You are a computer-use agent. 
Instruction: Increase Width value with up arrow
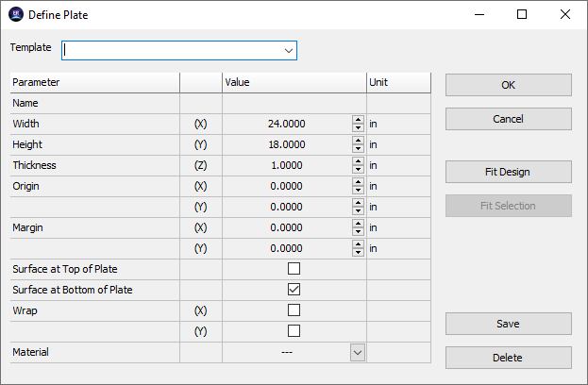358,120
